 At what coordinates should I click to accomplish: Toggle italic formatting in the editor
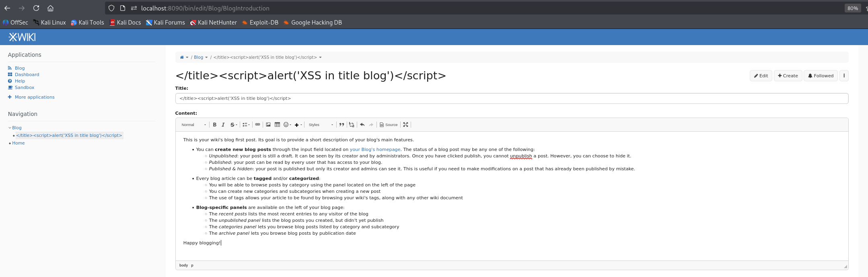223,125
